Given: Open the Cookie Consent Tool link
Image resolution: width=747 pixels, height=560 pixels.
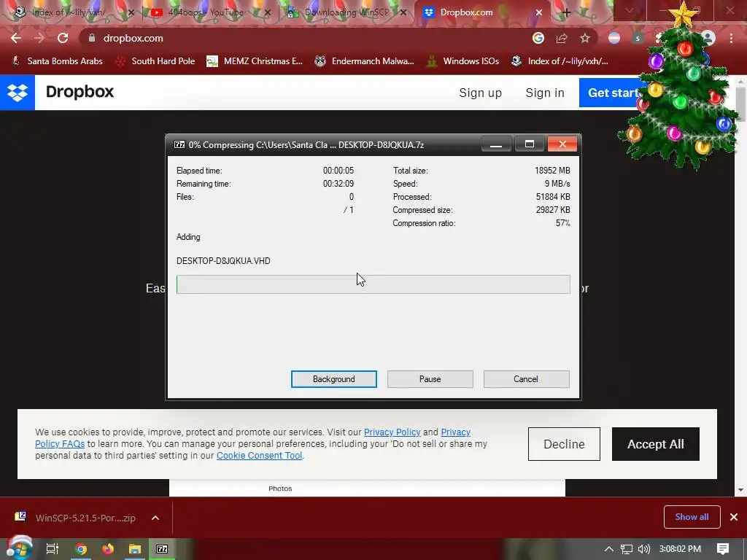Looking at the screenshot, I should tap(259, 455).
